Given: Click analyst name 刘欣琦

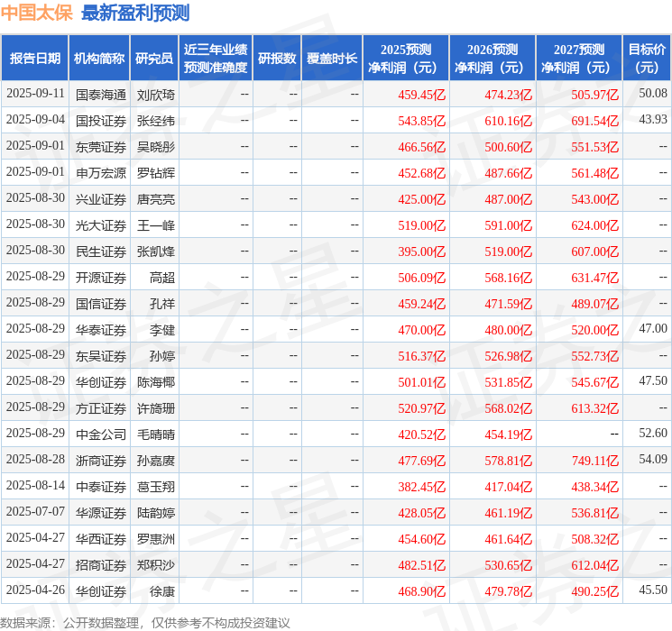Looking at the screenshot, I should (x=155, y=95).
